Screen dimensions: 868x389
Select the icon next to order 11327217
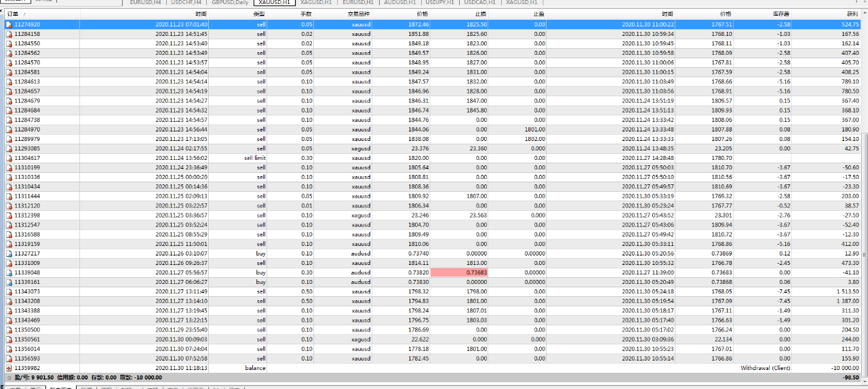(9, 253)
